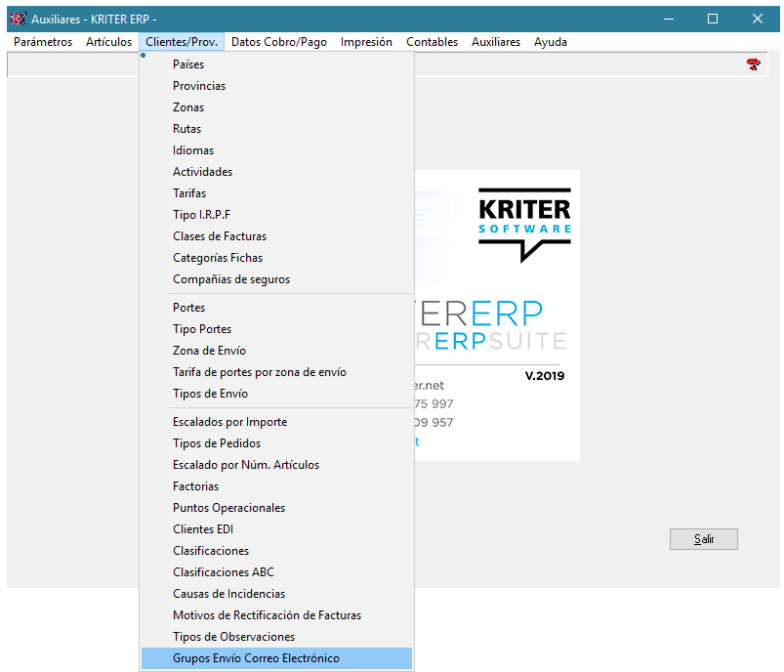Maximize the Auxiliares window

coord(713,19)
